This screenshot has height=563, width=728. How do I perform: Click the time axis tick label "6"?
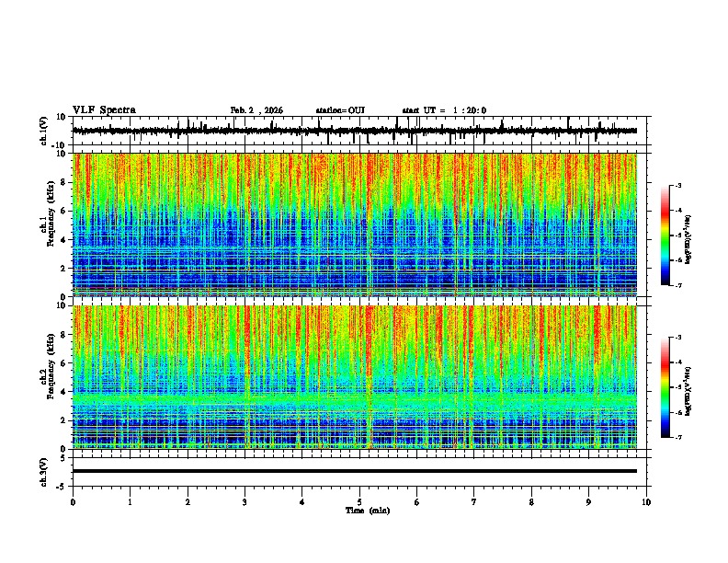click(417, 502)
